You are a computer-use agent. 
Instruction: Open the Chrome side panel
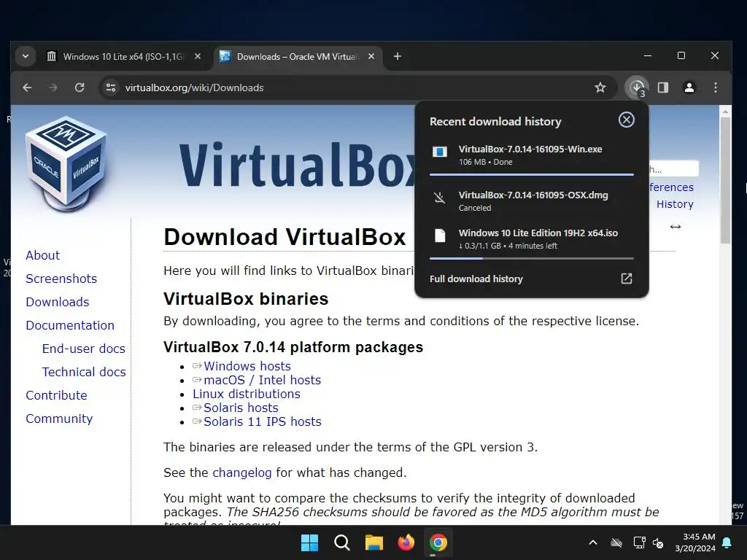point(663,87)
